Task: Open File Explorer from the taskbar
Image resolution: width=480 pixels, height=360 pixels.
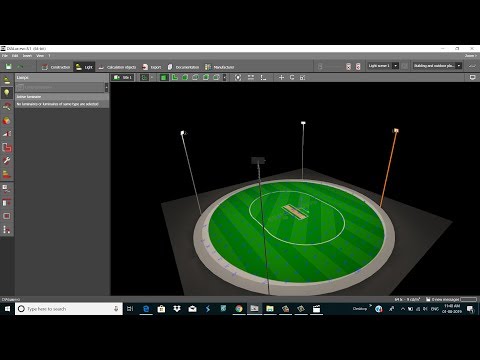Action: (270, 309)
